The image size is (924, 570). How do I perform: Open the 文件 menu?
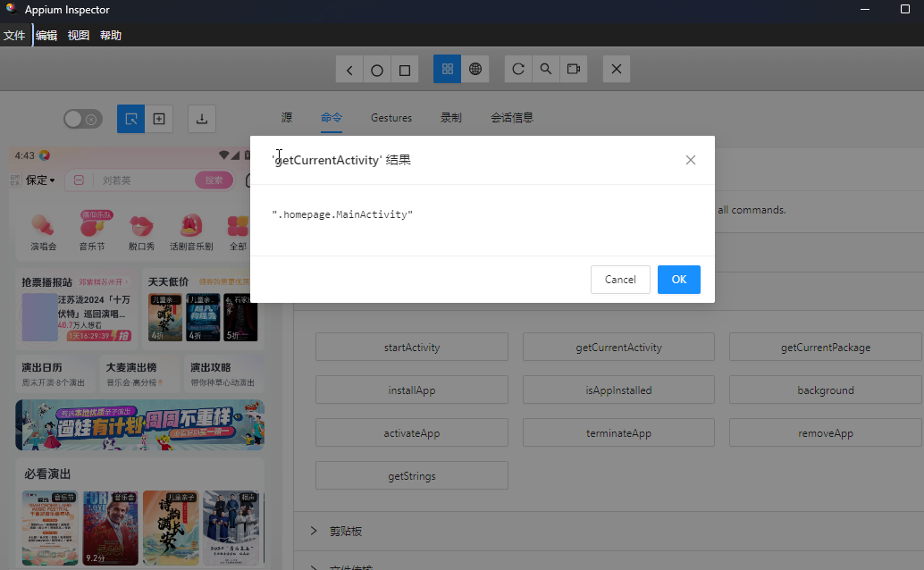[x=14, y=36]
